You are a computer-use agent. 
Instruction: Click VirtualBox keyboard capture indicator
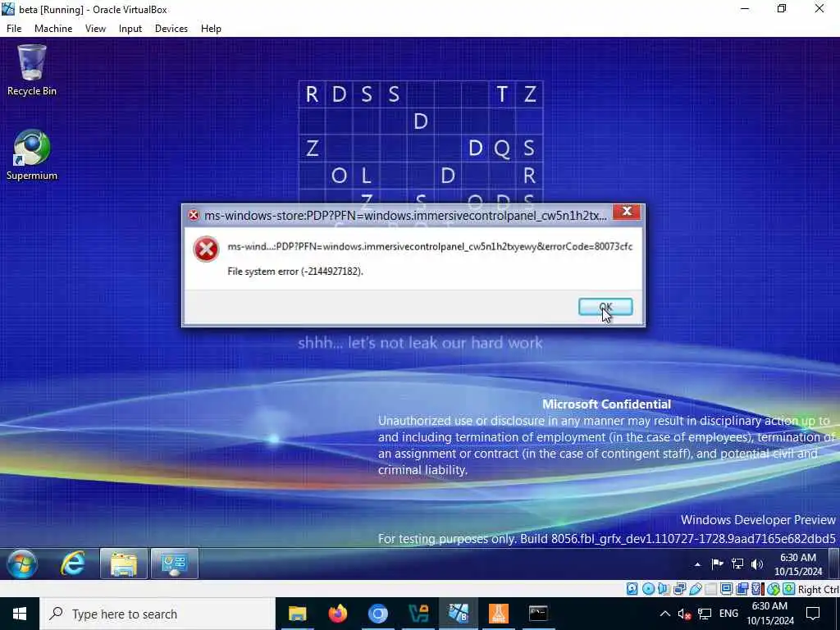(788, 589)
